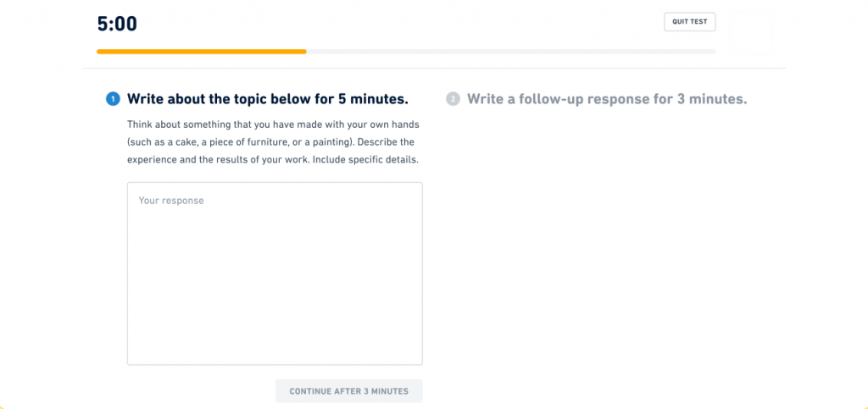Select the "Write about the topic below" heading
The height and width of the screenshot is (409, 868).
pos(267,99)
